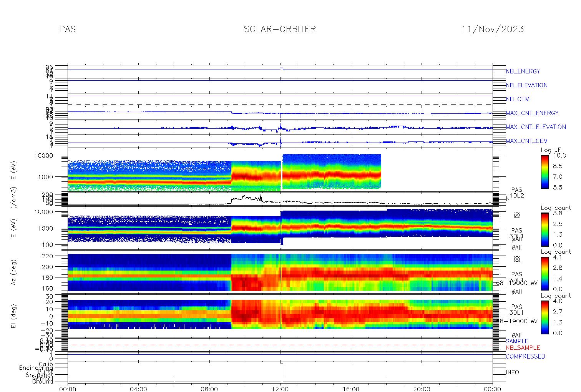
Task: Click the 04:00 time tick label
Action: [138, 389]
